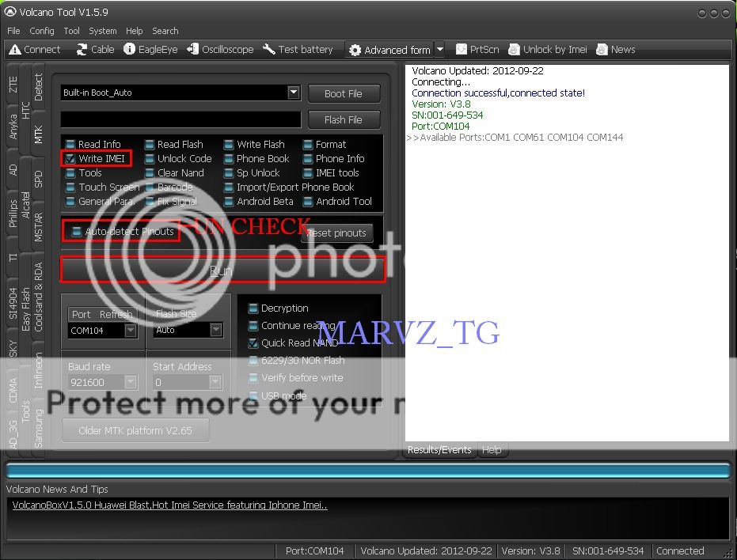Open Unlock by Imei icon
The height and width of the screenshot is (560, 737).
click(x=515, y=49)
